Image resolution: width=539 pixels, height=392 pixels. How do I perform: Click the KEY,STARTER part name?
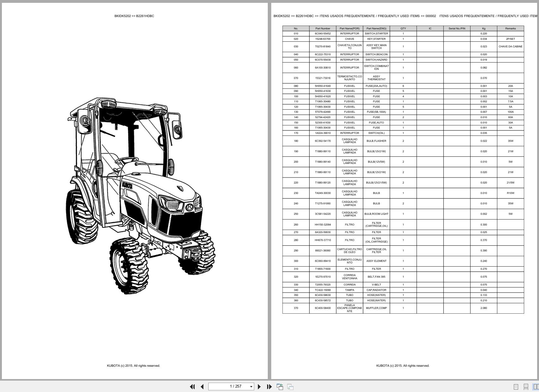tap(376, 39)
